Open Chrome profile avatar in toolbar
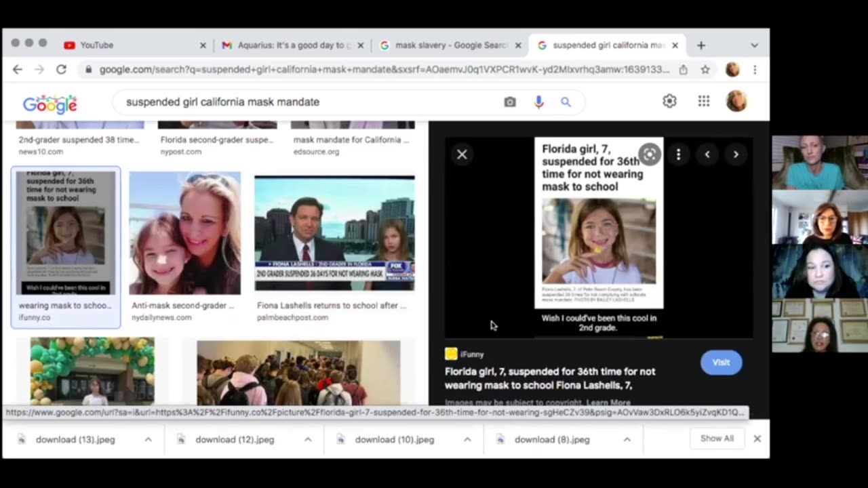 click(732, 69)
